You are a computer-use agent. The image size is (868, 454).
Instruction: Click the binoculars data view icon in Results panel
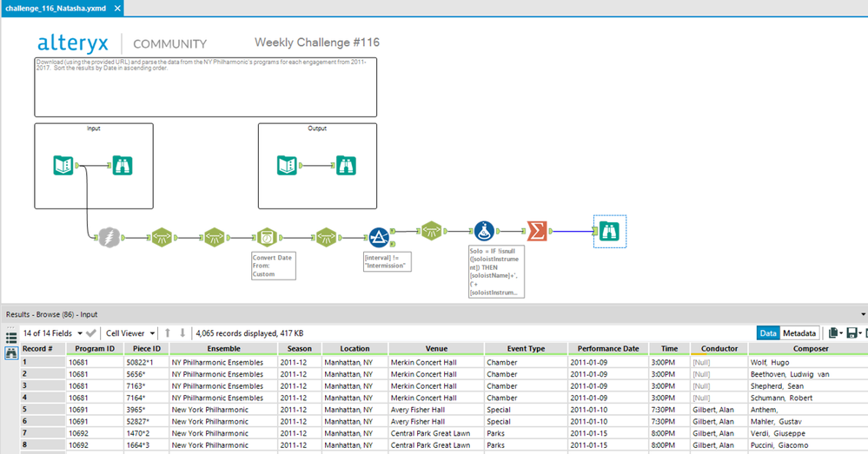pyautogui.click(x=11, y=352)
